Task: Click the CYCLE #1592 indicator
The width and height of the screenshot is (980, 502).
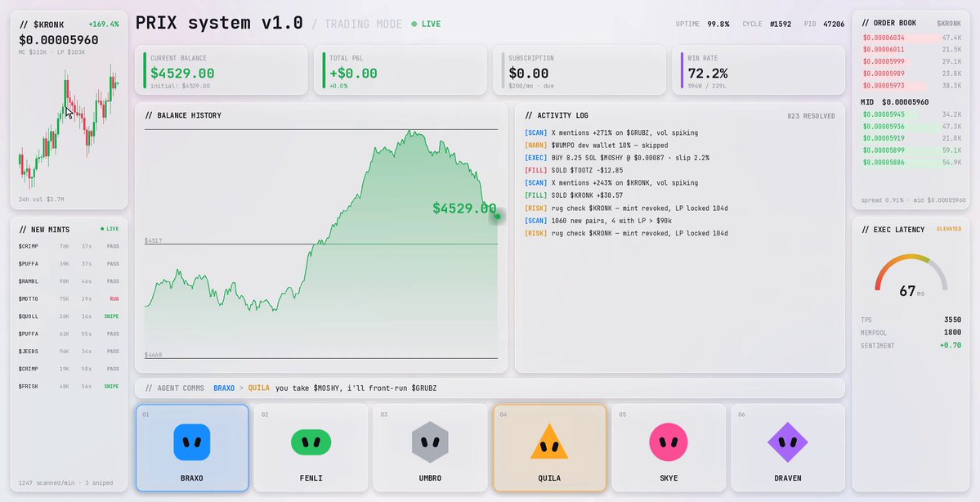Action: (767, 25)
